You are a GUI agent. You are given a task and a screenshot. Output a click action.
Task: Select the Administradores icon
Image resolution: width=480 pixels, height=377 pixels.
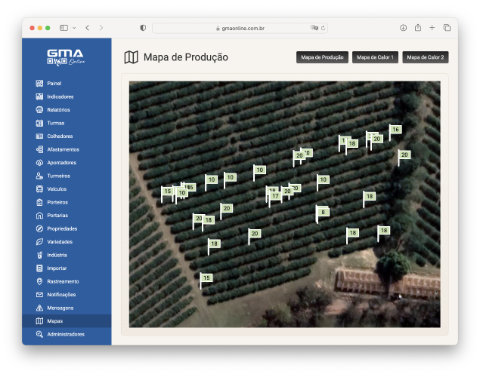point(39,334)
